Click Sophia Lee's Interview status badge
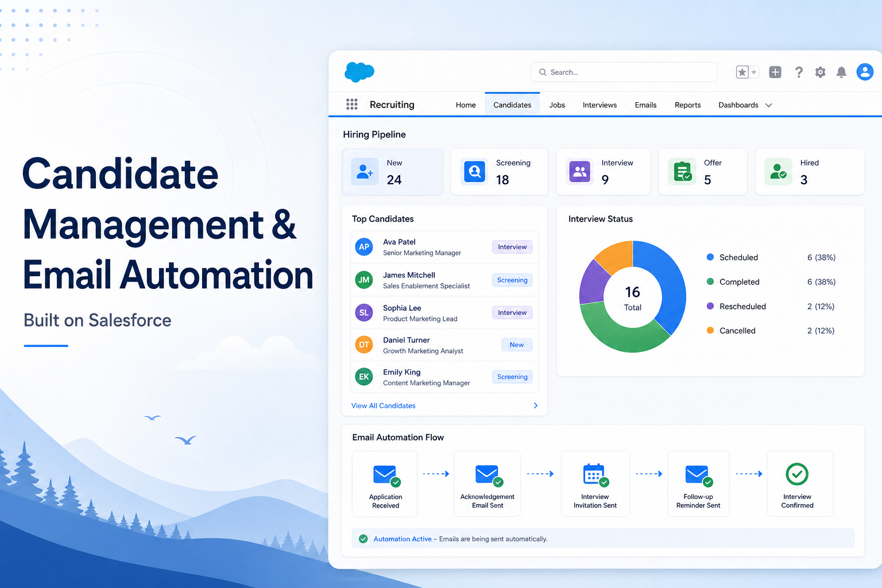Viewport: 882px width, 588px height. (512, 312)
